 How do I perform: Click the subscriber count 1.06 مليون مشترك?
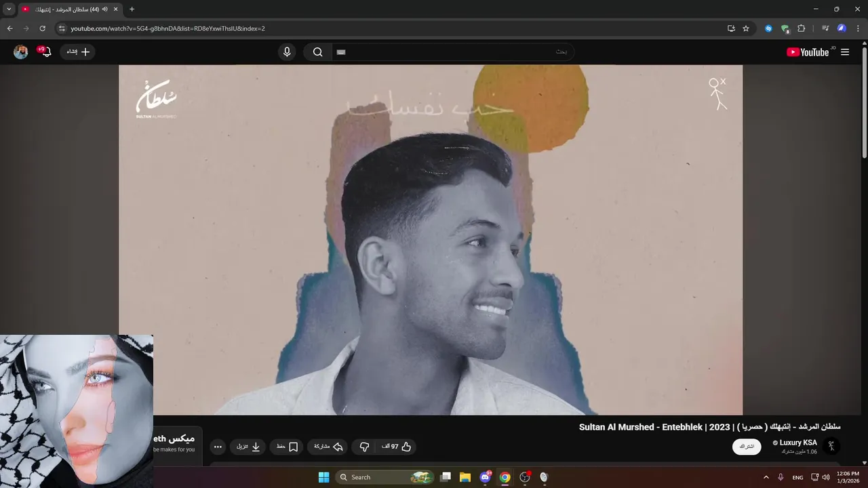pyautogui.click(x=800, y=451)
